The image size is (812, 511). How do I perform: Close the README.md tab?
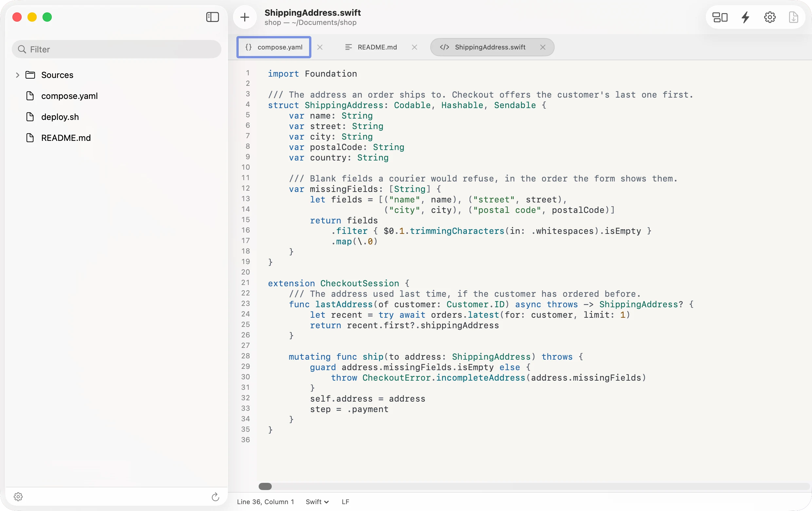point(415,47)
